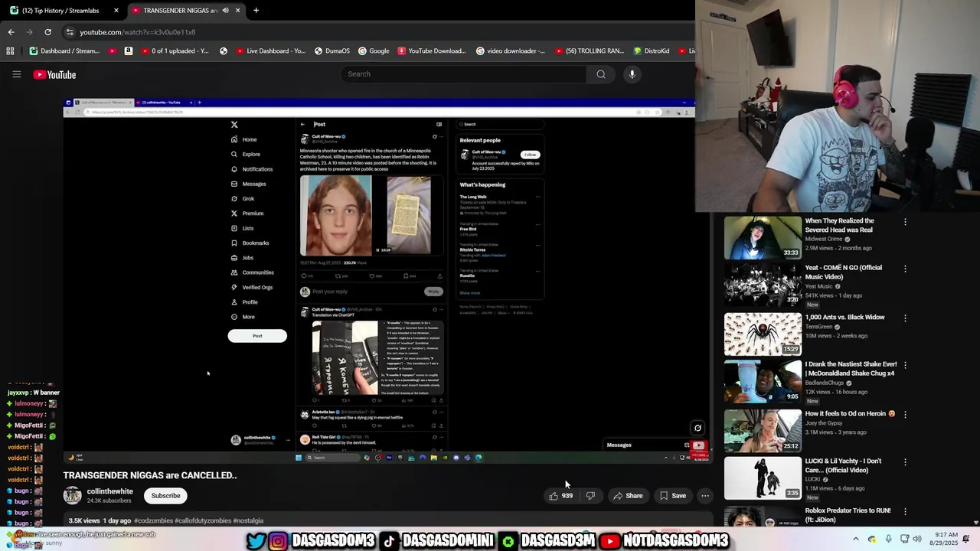Open options menu for Nastiest Shake video
This screenshot has width=980, height=551.
(905, 366)
